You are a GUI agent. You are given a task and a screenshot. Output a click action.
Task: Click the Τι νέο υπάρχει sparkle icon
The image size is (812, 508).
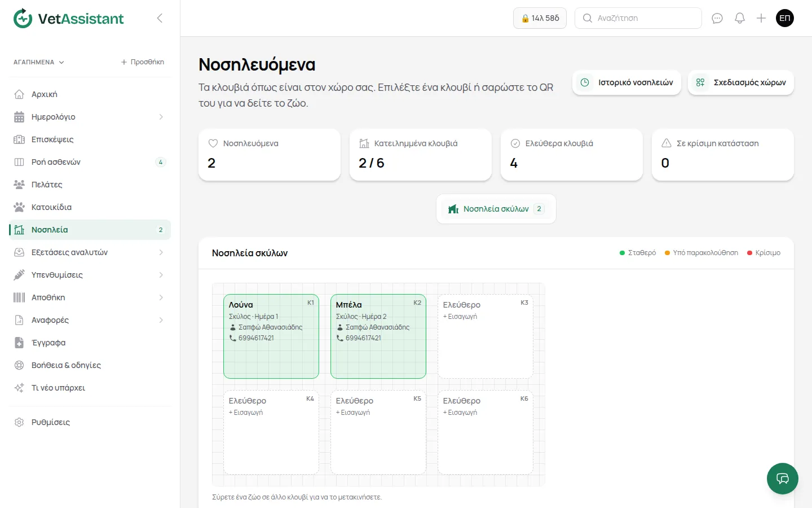coord(19,388)
